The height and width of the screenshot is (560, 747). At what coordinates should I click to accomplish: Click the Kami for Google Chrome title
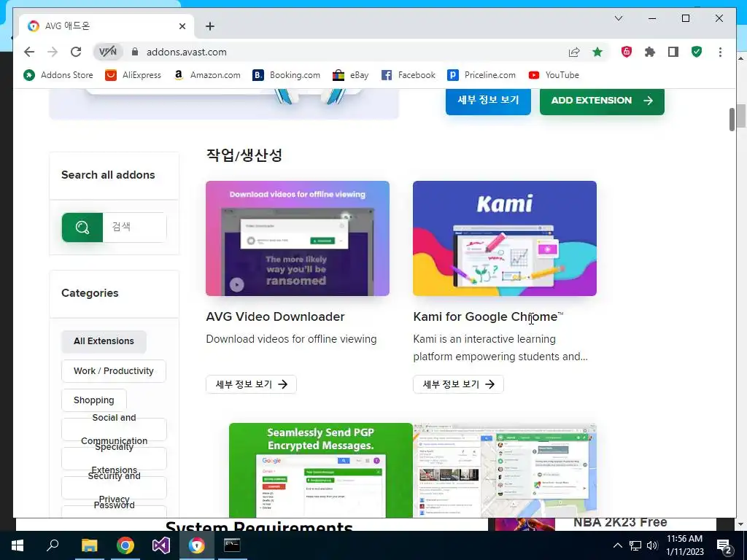coord(488,316)
